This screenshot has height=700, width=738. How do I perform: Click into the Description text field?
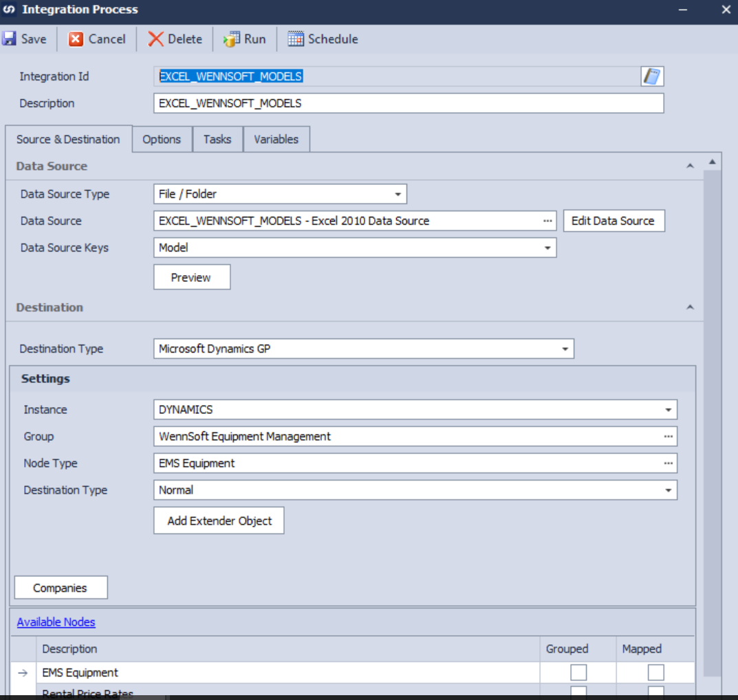(409, 103)
